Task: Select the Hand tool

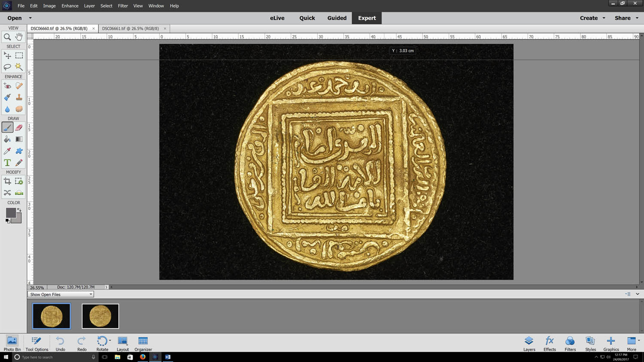Action: point(19,37)
